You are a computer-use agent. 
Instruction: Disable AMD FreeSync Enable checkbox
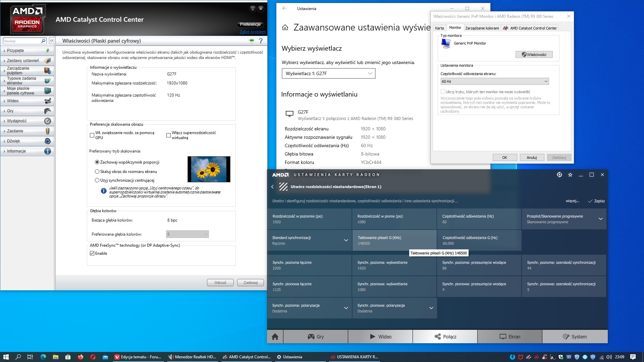click(x=92, y=253)
